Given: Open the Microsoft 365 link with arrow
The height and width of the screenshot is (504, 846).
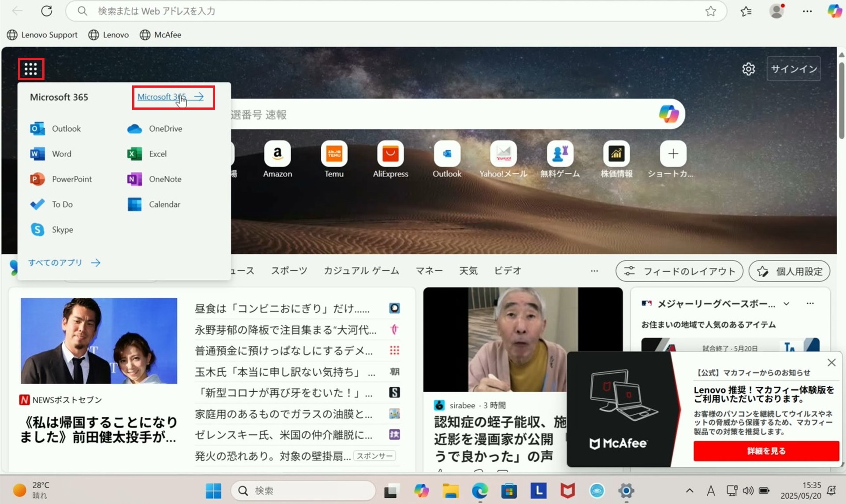Looking at the screenshot, I should (171, 96).
